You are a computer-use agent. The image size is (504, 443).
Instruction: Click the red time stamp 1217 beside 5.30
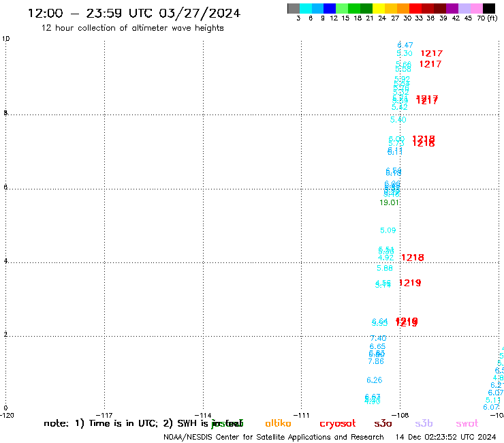click(432, 53)
